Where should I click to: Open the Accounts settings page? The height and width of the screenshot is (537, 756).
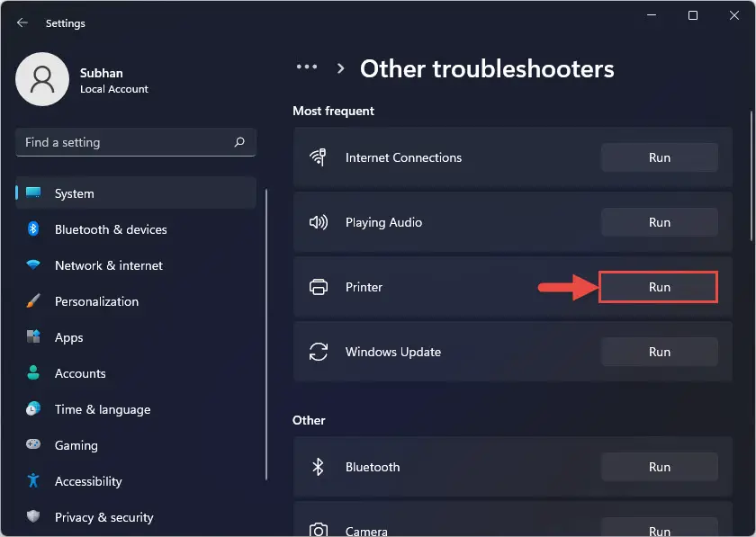[x=80, y=373]
